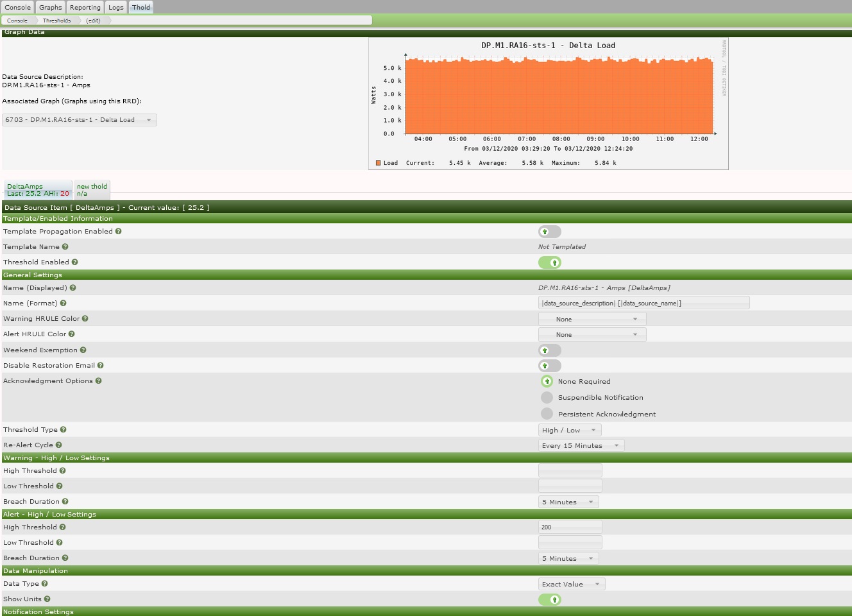Open help for the Data Type setting
852x616 pixels.
45,583
